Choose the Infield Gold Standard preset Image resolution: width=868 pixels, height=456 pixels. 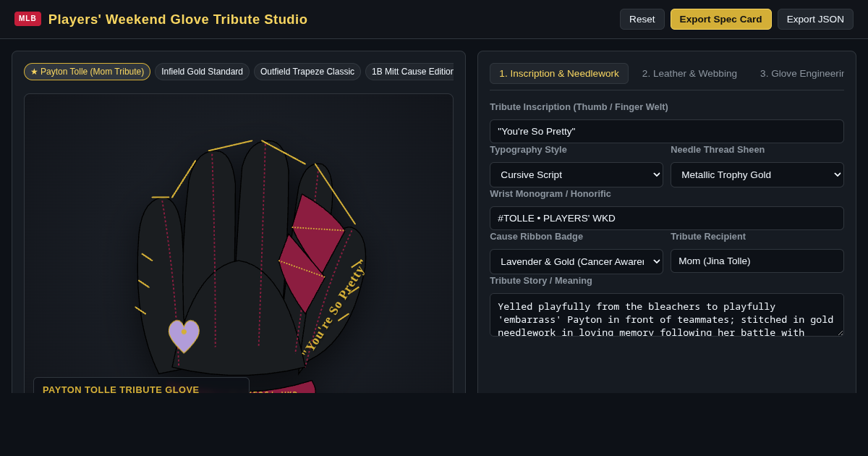202,72
